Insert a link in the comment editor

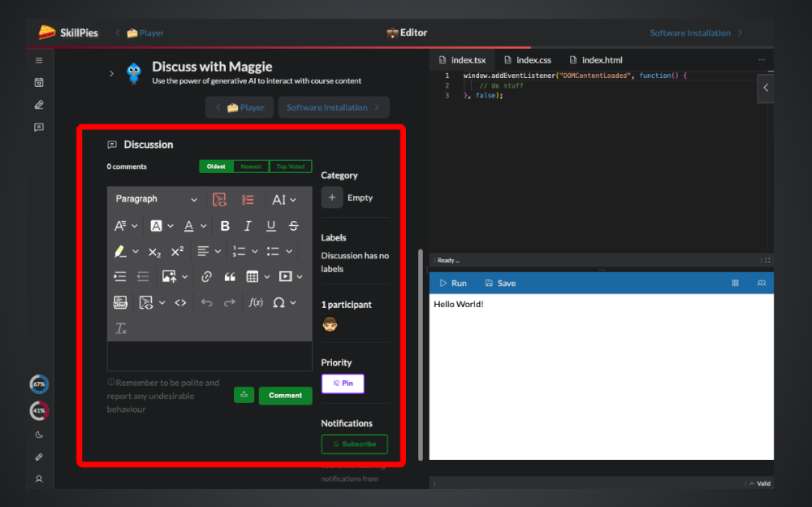click(206, 276)
